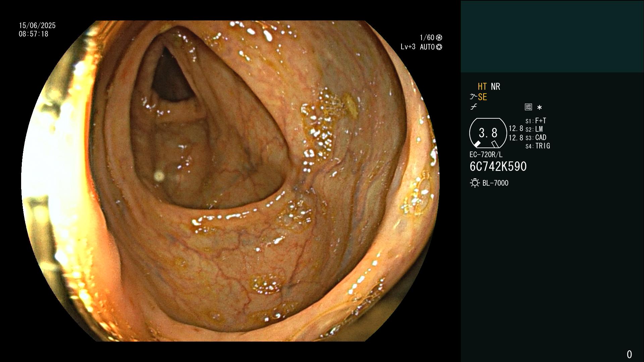The height and width of the screenshot is (362, 644).
Task: Click the date 15/06/2025
Action: point(37,25)
